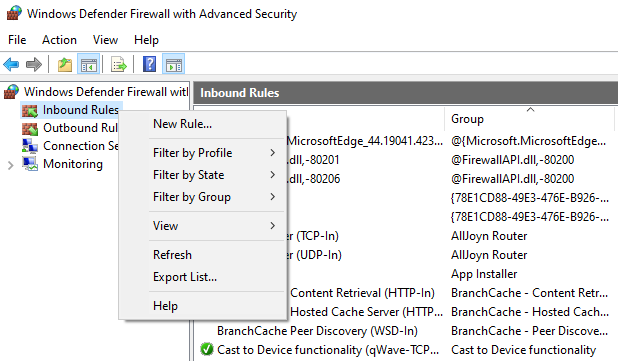Click the @{Microsoft.MicrosoftEdge group cell
Image resolution: width=618 pixels, height=361 pixels.
529,141
